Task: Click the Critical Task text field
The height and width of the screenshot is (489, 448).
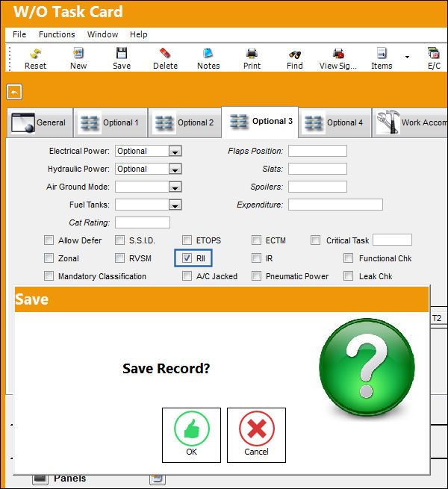Action: click(x=393, y=240)
